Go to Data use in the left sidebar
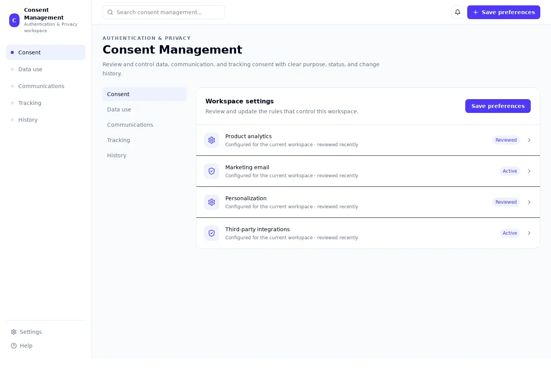 46,69
